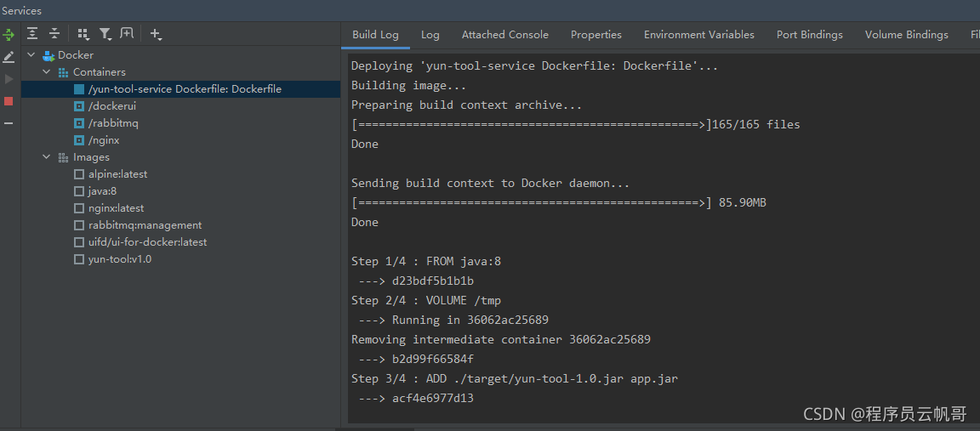Switch to the Log tab
This screenshot has width=980, height=431.
(430, 35)
